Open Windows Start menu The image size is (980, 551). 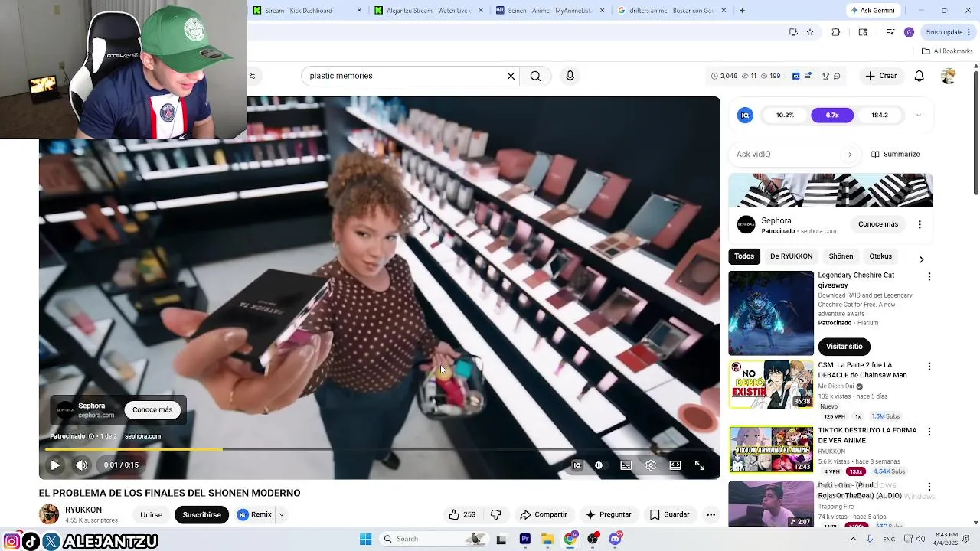365,539
